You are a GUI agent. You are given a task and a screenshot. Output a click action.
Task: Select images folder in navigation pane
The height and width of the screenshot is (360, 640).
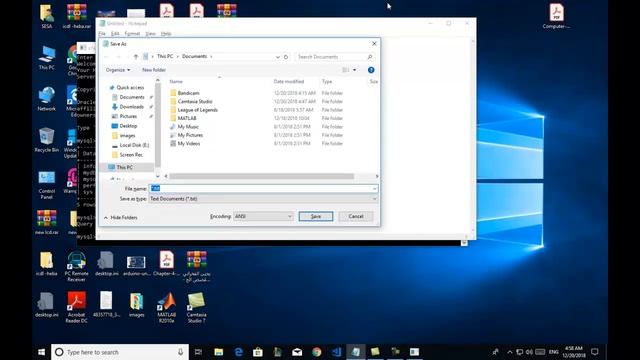(127, 136)
